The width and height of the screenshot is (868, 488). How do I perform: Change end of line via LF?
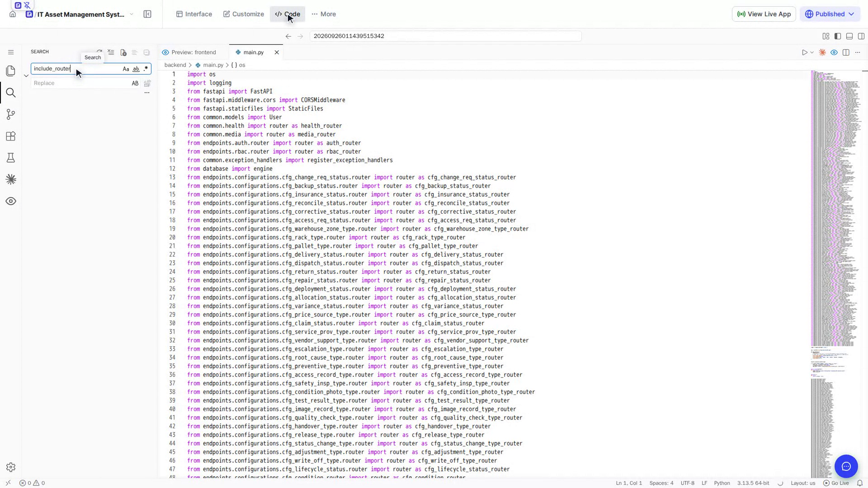[x=704, y=483]
